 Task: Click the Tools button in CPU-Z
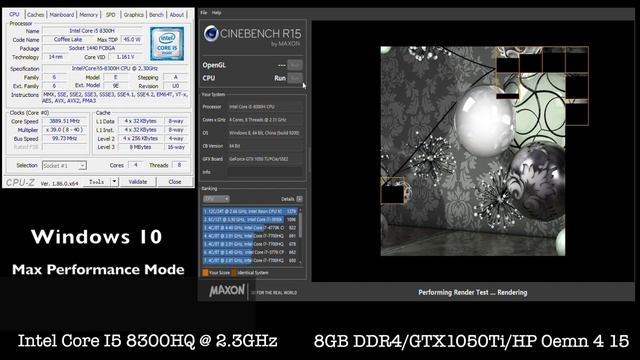click(x=97, y=182)
